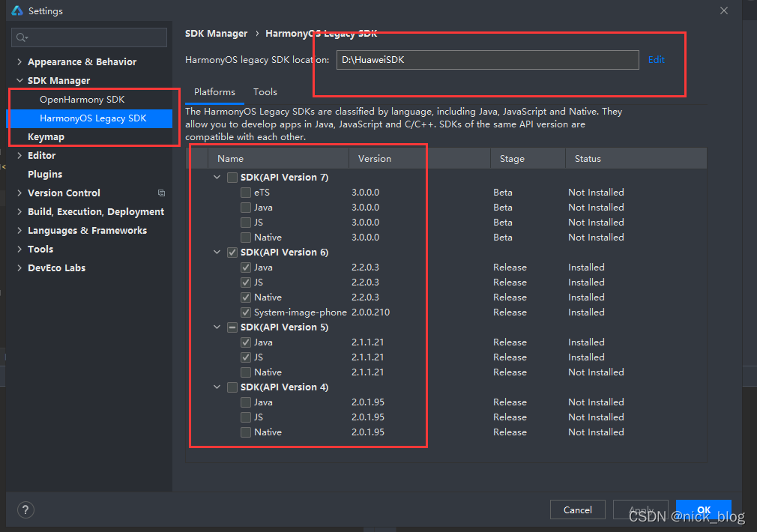Collapse SDK(API Version 5) group
The width and height of the screenshot is (757, 532).
coord(217,327)
